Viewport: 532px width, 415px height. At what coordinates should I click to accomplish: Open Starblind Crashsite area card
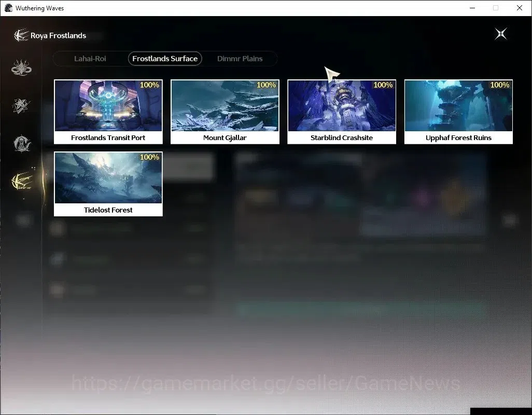point(342,112)
